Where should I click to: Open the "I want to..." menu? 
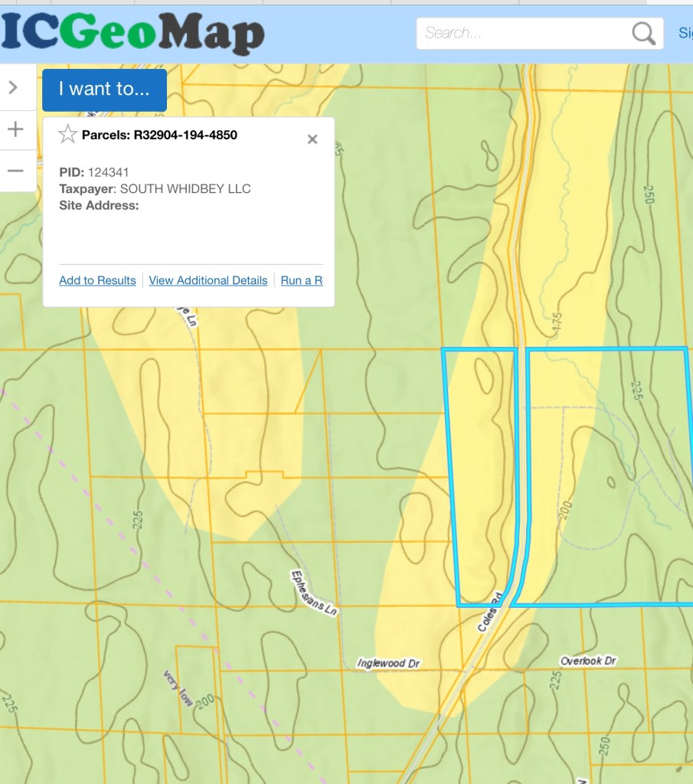104,89
